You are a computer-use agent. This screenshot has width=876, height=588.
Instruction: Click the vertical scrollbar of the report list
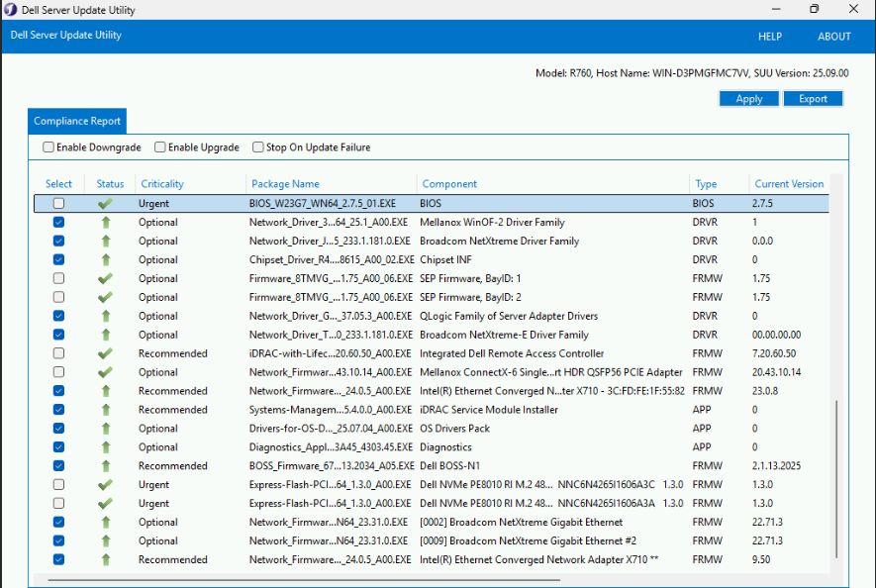coord(836,478)
